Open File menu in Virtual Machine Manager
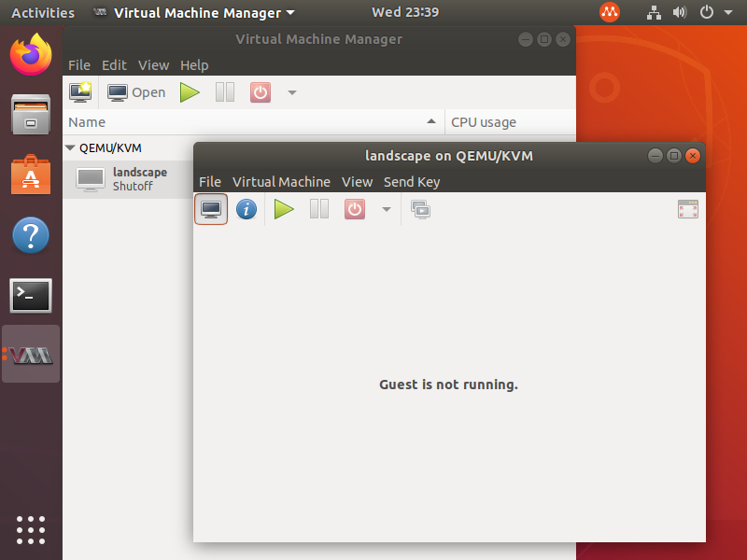This screenshot has height=560, width=747. [x=79, y=65]
